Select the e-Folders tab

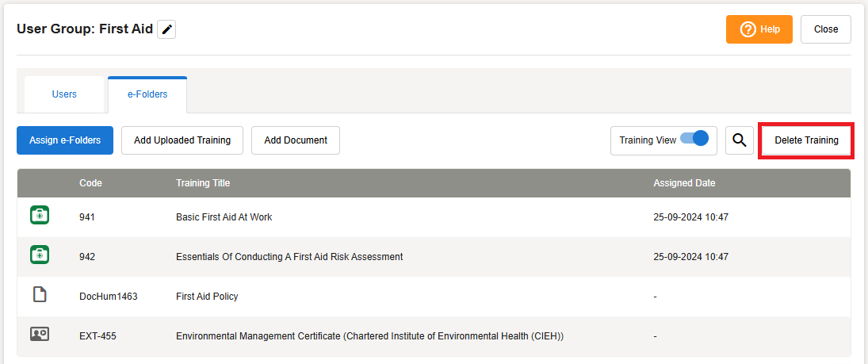pos(147,94)
